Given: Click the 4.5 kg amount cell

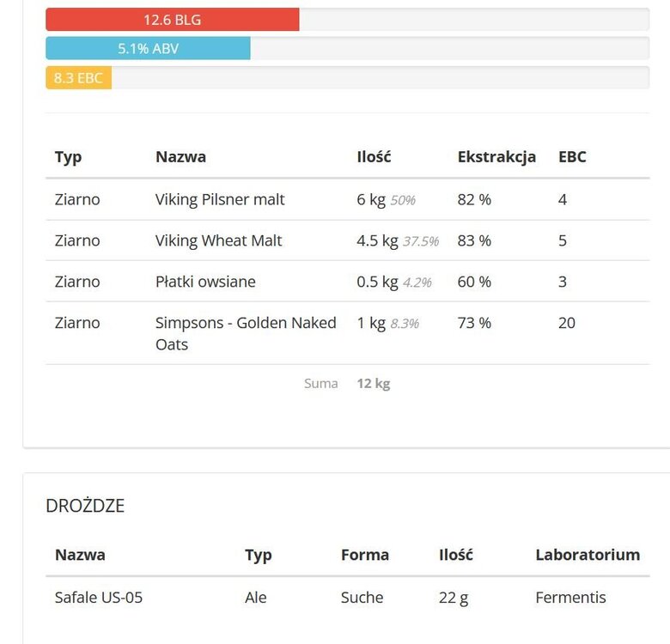Looking at the screenshot, I should (x=377, y=240).
